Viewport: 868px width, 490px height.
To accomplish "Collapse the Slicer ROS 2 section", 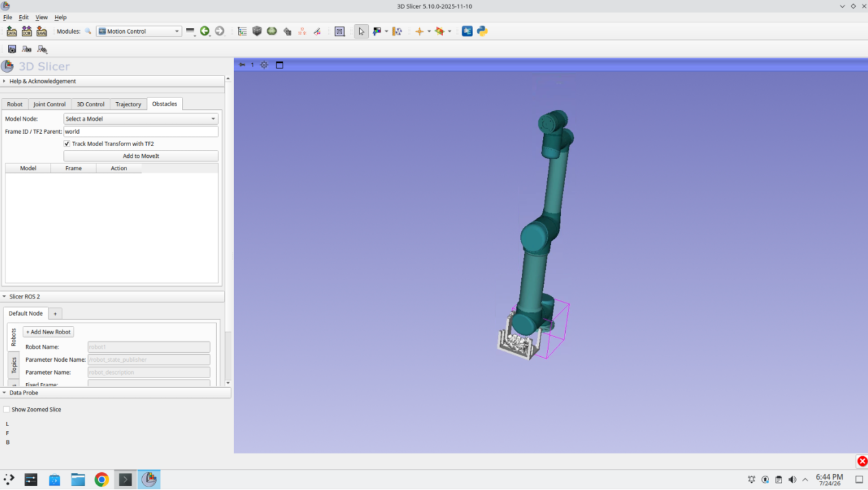I will click(113, 296).
